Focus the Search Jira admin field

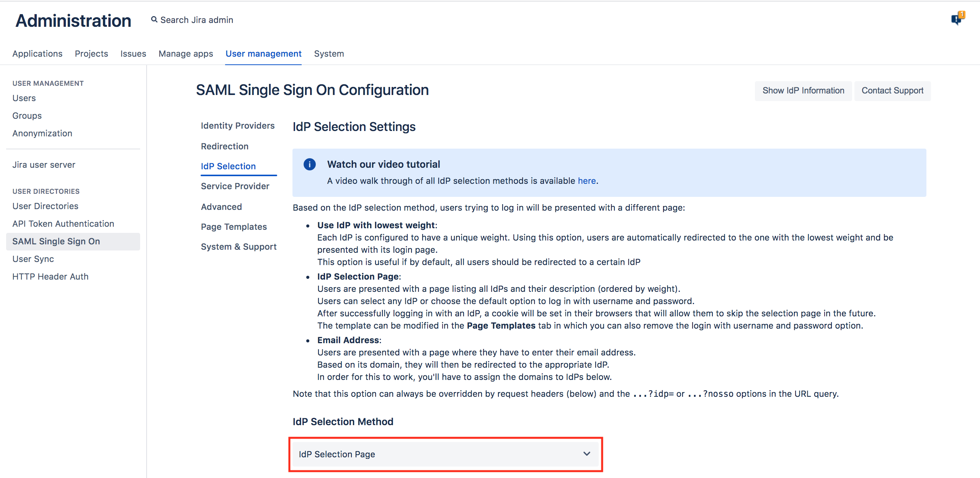(197, 20)
